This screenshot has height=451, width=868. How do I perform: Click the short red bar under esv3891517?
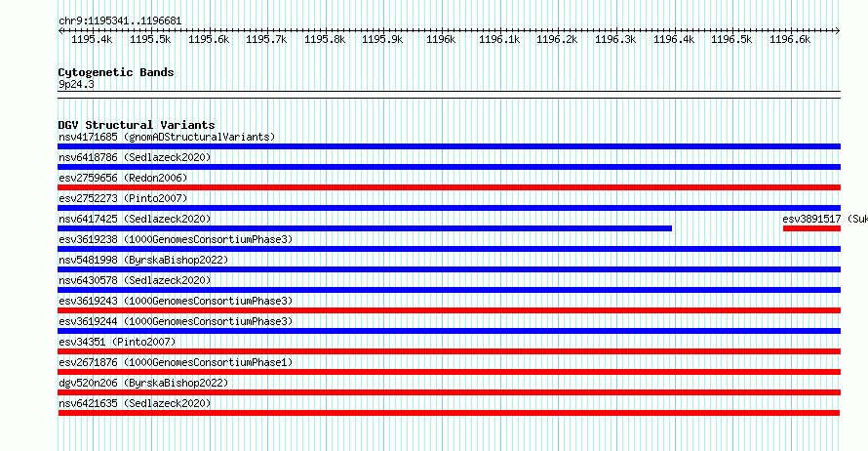pyautogui.click(x=811, y=228)
